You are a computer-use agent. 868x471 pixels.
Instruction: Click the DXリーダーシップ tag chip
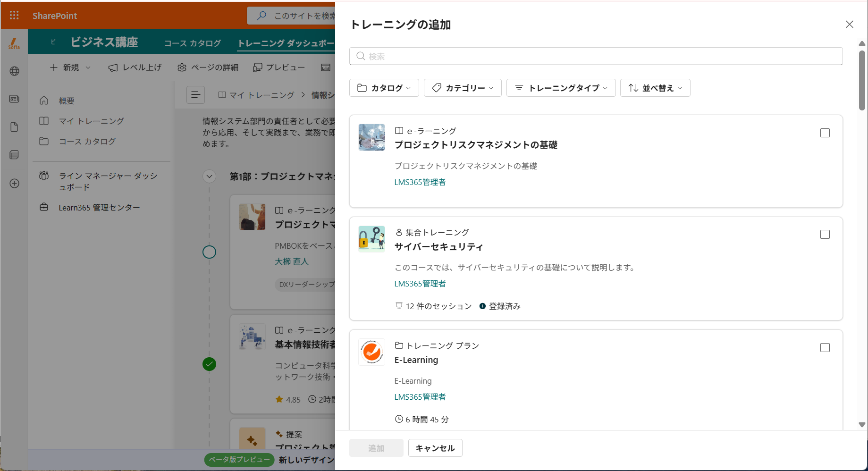(x=306, y=285)
